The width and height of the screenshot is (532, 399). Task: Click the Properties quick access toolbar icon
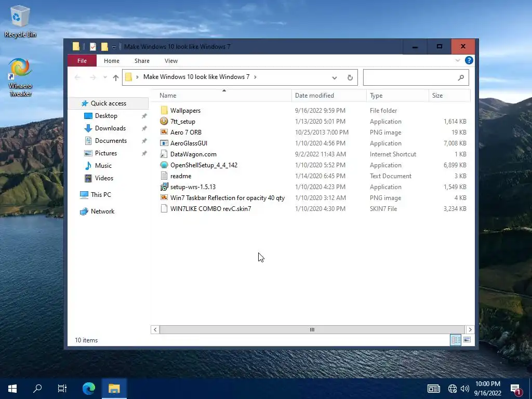tap(92, 46)
